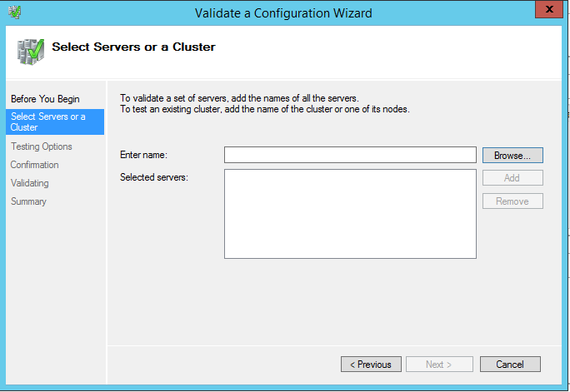
Task: Click the wizard icon in the title bar
Action: (x=15, y=12)
